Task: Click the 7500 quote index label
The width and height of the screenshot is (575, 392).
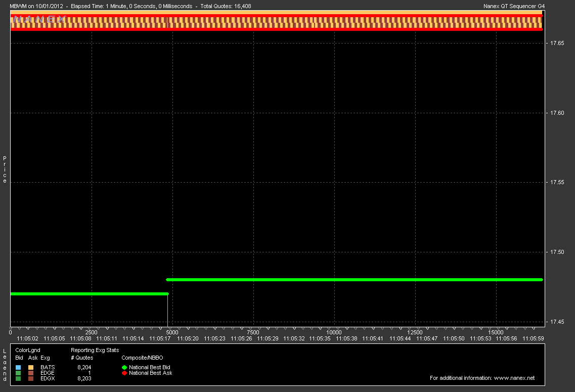Action: (x=253, y=332)
